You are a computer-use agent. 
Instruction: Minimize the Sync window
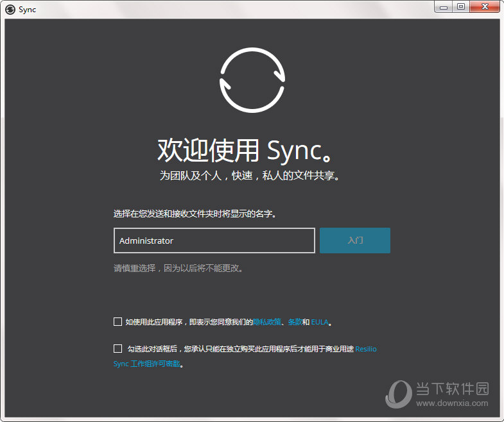(x=444, y=7)
